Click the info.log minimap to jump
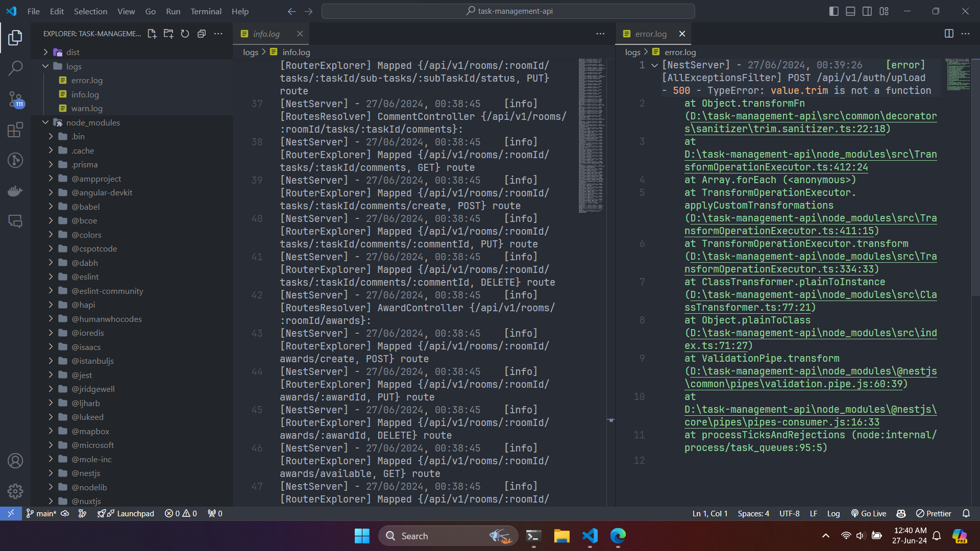The image size is (980, 551). [592, 135]
